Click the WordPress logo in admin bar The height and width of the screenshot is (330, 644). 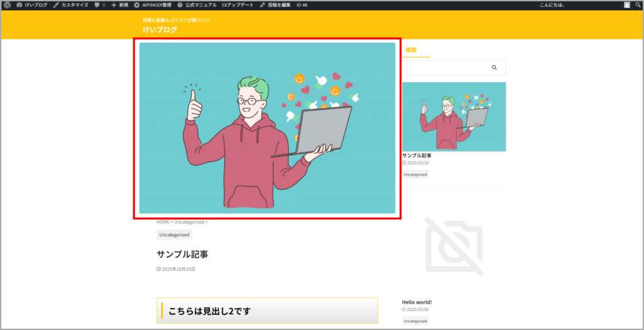(8, 5)
